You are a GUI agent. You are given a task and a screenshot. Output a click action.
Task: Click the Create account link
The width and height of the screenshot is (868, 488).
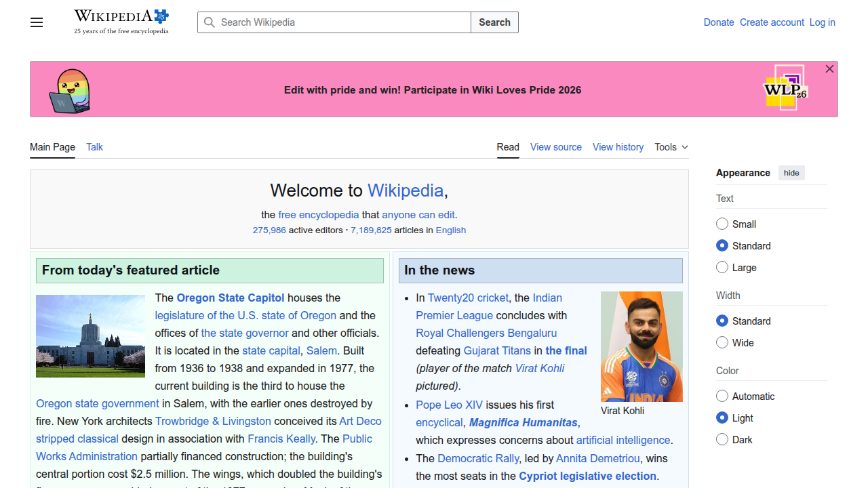772,22
